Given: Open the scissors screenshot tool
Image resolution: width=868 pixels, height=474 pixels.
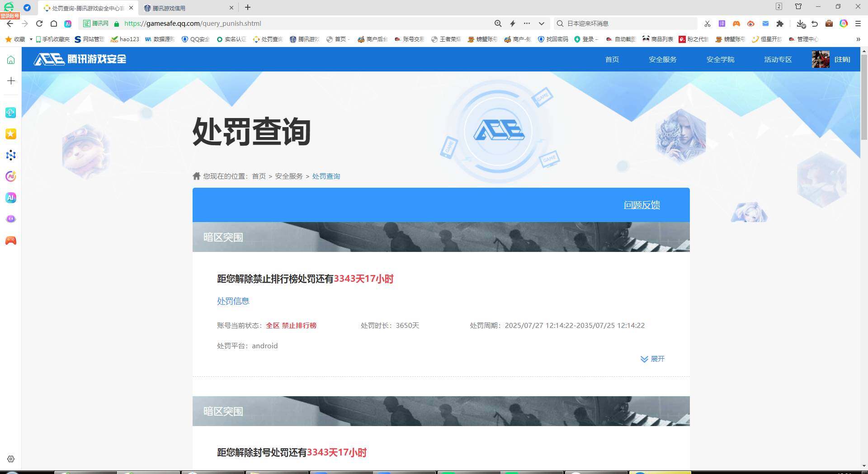Looking at the screenshot, I should tap(708, 24).
